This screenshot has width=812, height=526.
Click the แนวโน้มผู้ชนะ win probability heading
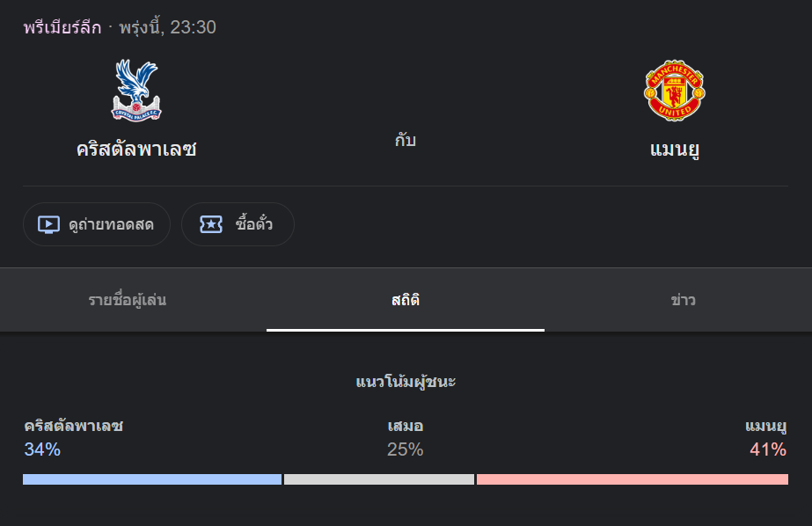tap(406, 382)
